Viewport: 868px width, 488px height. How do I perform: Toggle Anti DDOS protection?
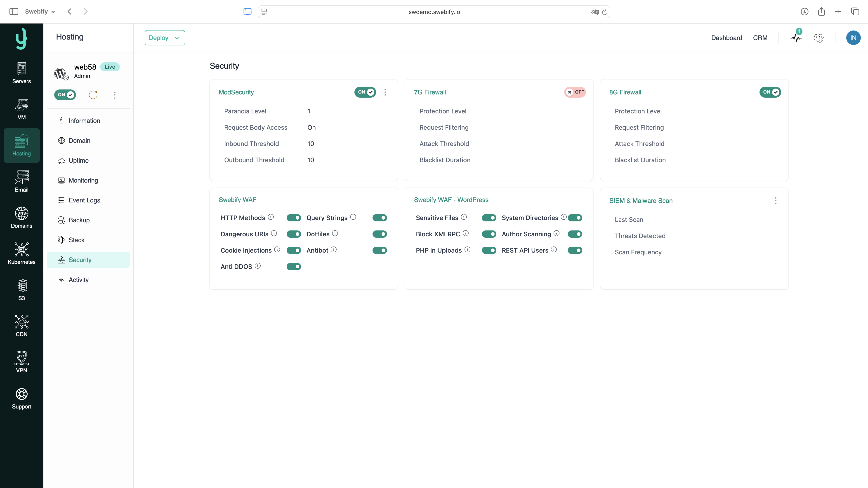coord(294,267)
